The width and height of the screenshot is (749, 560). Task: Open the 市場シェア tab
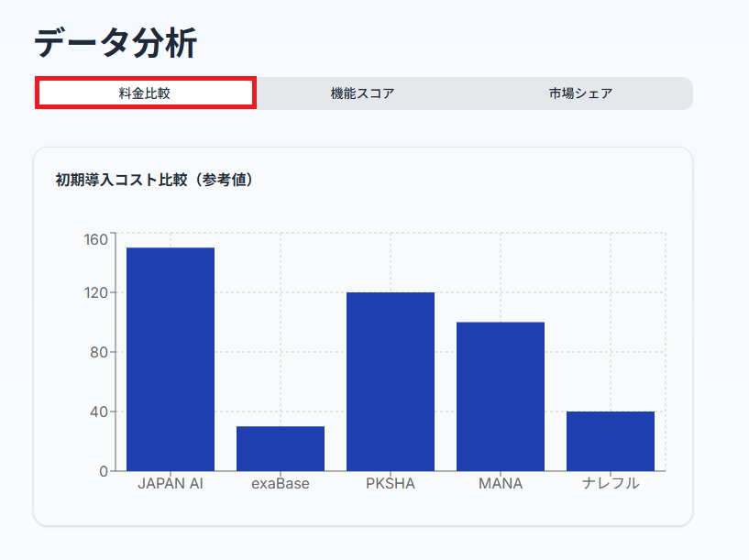(x=580, y=93)
